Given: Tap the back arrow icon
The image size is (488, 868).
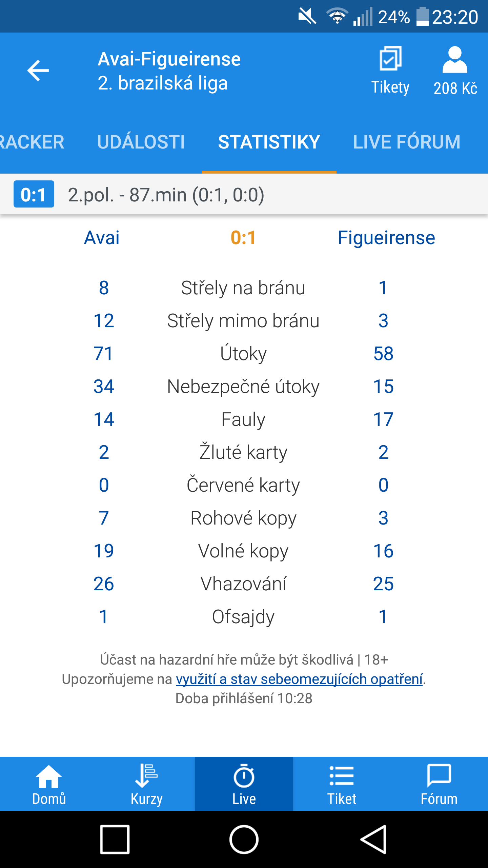Looking at the screenshot, I should coord(38,71).
